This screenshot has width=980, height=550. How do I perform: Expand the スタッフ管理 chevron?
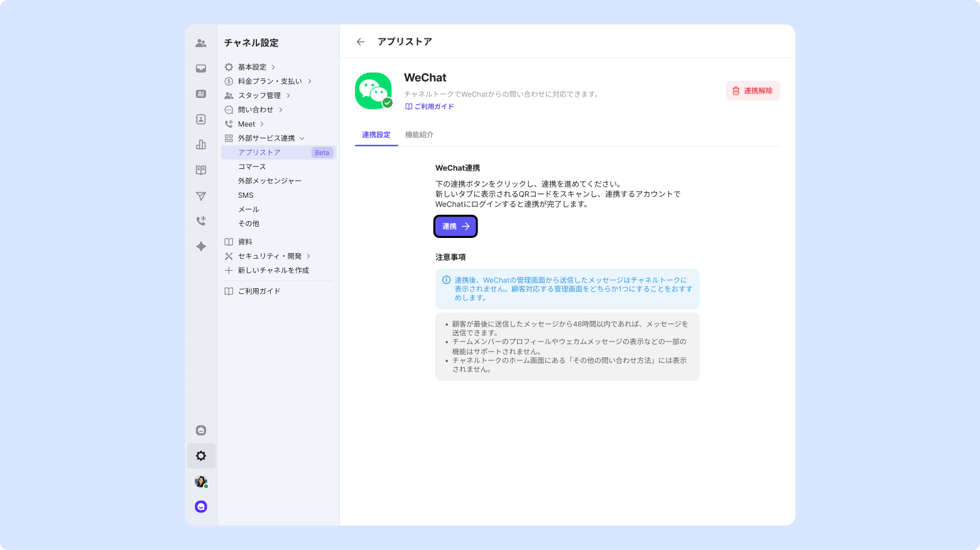[288, 95]
